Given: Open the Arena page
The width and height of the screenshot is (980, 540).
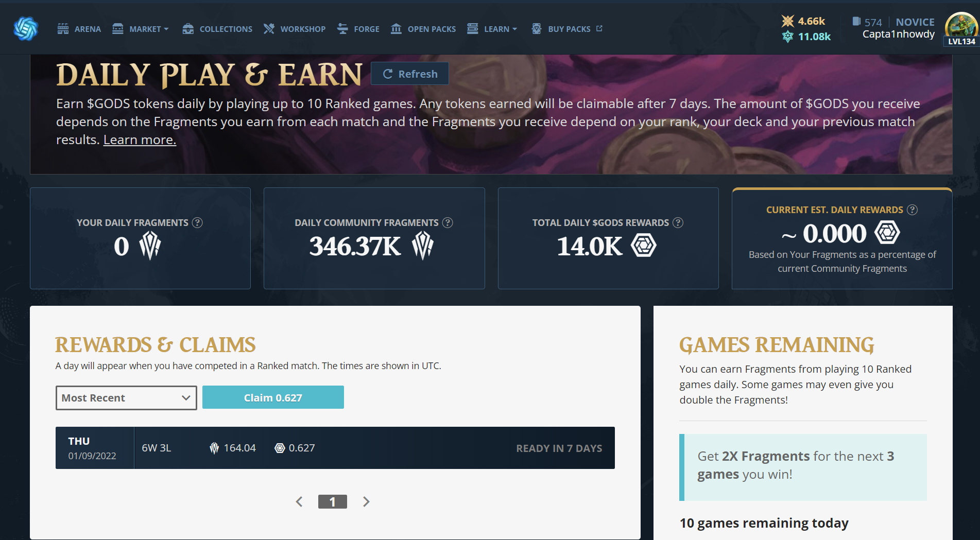Looking at the screenshot, I should coord(79,29).
